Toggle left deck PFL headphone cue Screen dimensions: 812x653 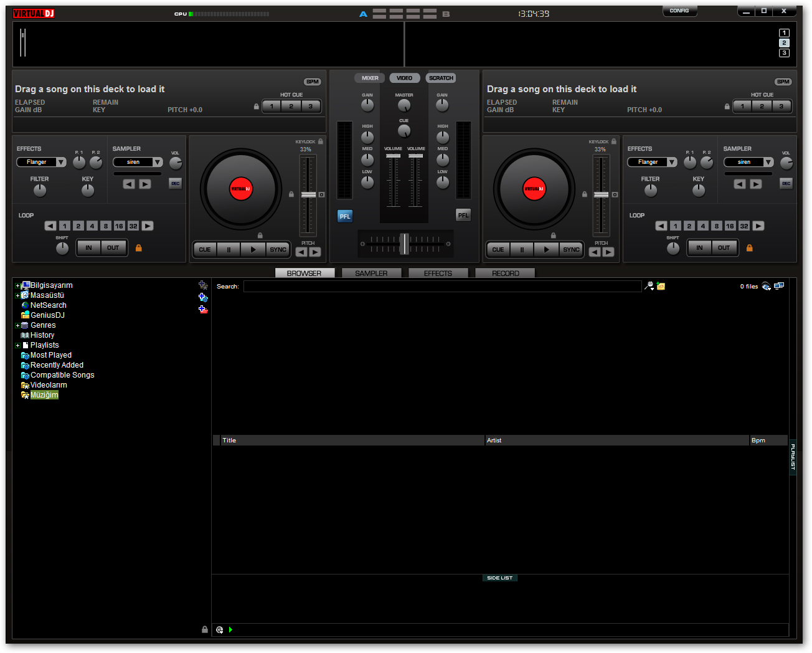(345, 216)
